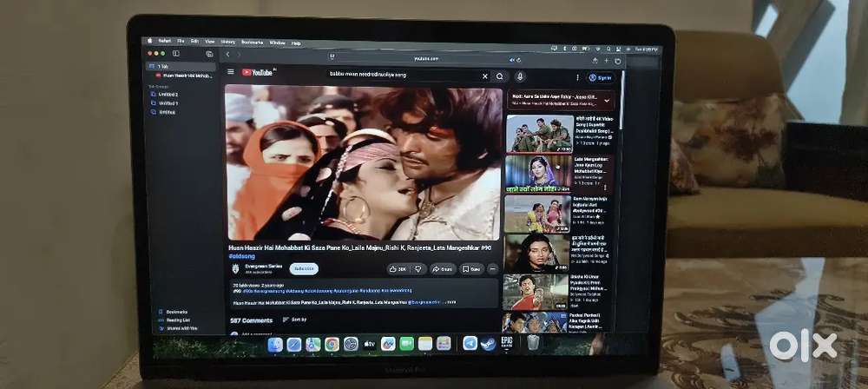Viewport: 868px width, 389px height.
Task: Open YouTube settings three-dot menu
Action: [x=577, y=77]
